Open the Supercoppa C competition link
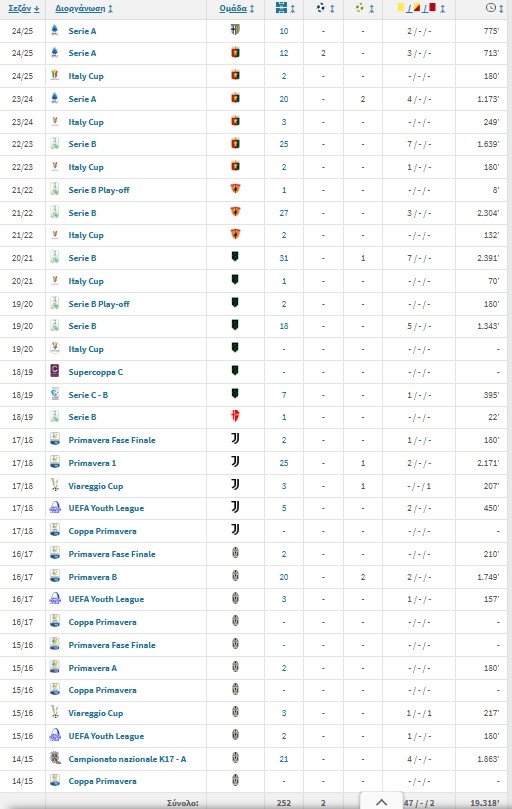 (x=95, y=372)
